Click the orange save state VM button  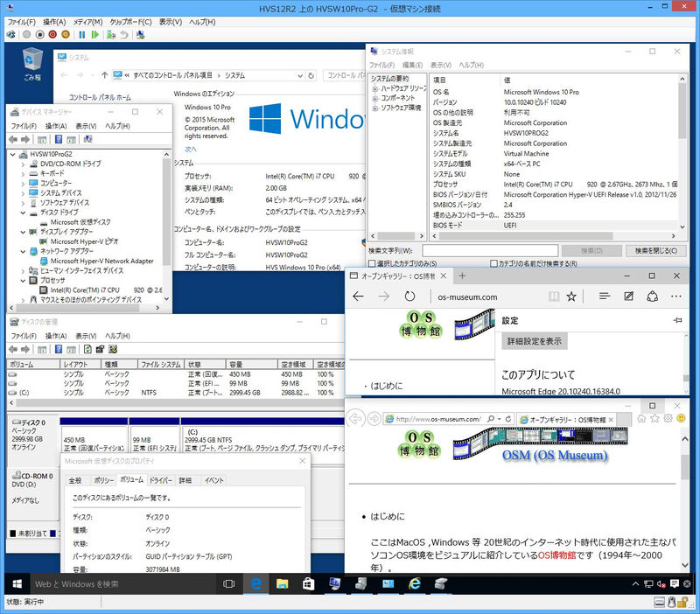click(66, 34)
